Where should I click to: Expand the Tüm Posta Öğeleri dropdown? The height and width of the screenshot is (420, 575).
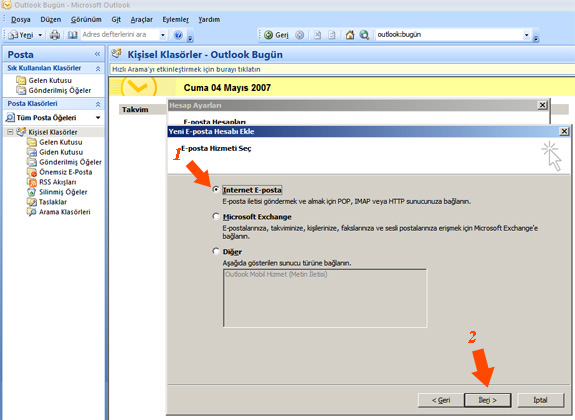(98, 118)
